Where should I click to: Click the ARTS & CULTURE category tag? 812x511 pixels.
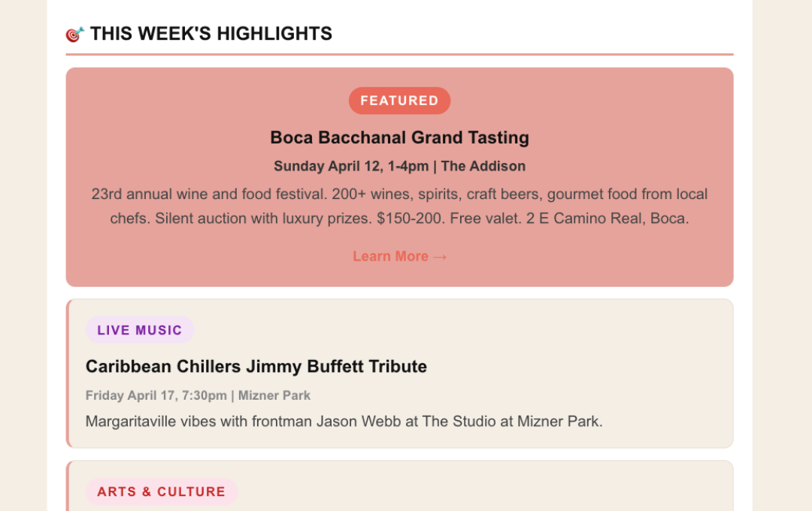pos(161,491)
